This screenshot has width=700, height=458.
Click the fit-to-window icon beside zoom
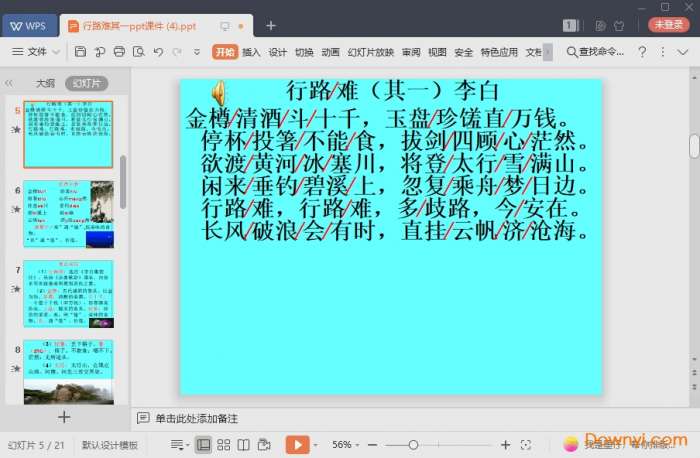coord(527,444)
